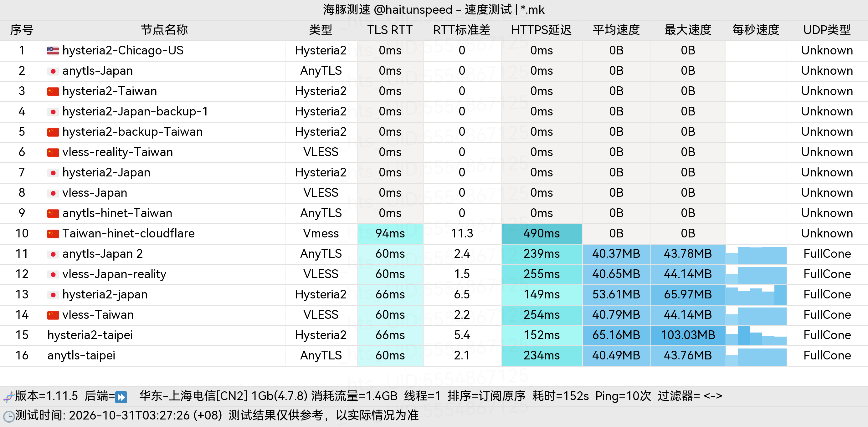Click the Japan flag beside anytls-Japan 2
Screen dimensions: 868x427
(x=53, y=254)
